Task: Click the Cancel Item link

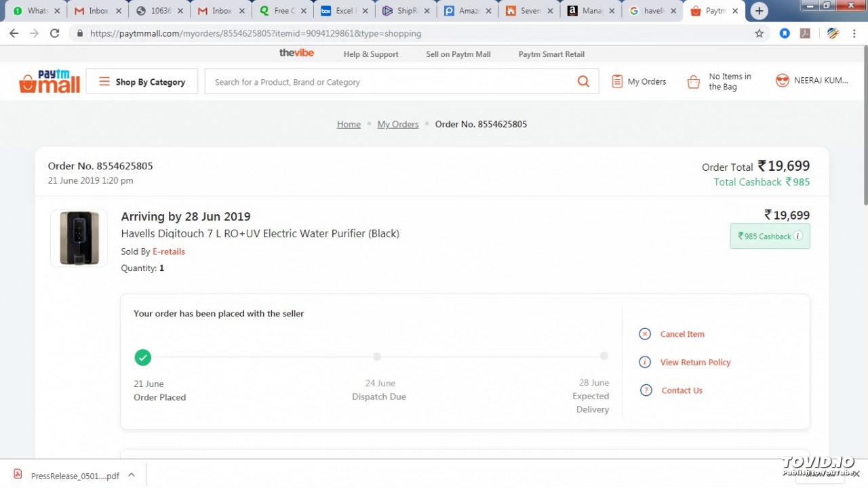Action: tap(682, 334)
